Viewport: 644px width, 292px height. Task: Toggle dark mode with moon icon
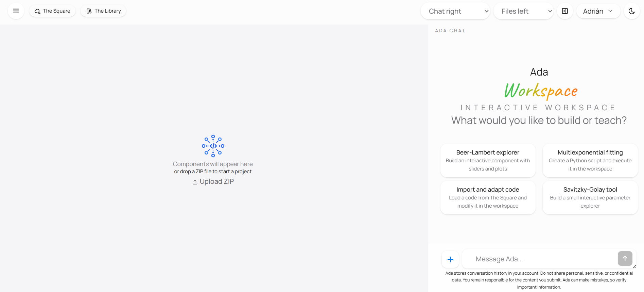coord(631,11)
